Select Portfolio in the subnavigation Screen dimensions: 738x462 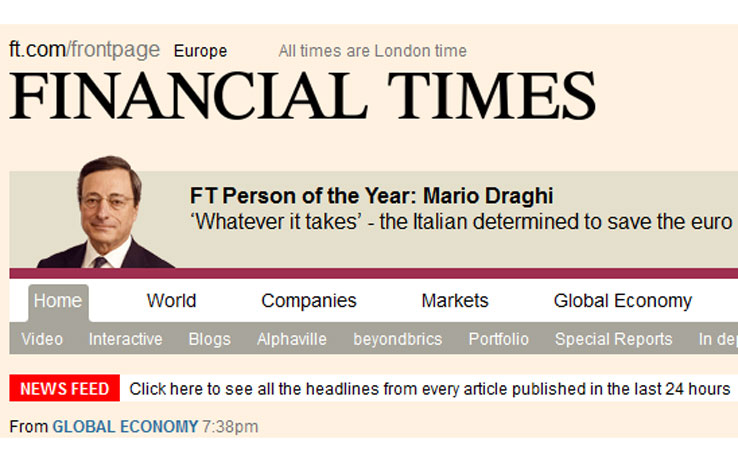(x=498, y=339)
